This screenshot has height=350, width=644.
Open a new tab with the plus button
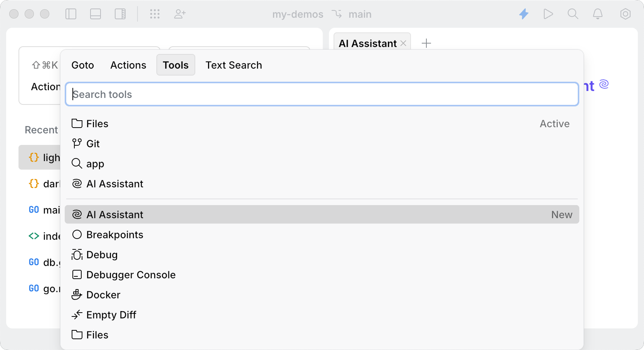click(426, 43)
